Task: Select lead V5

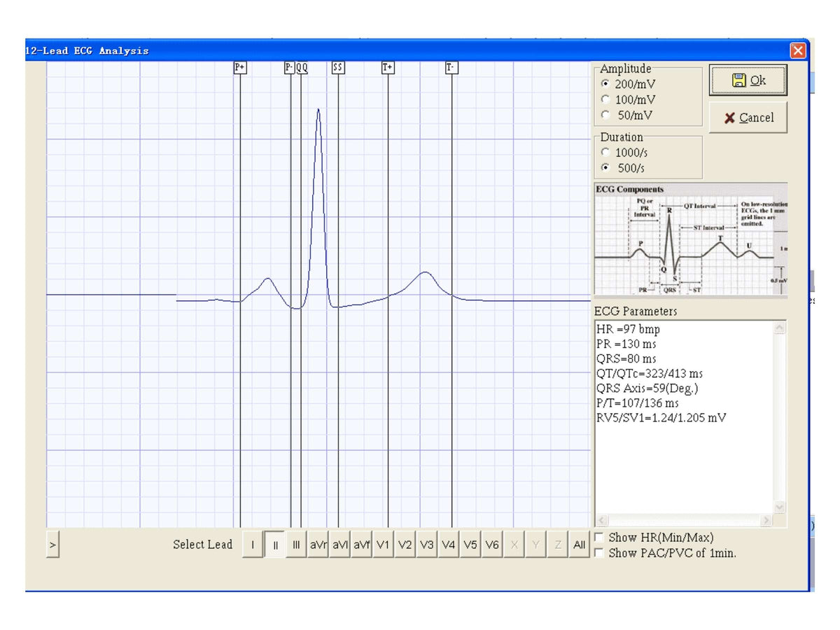Action: 470,545
